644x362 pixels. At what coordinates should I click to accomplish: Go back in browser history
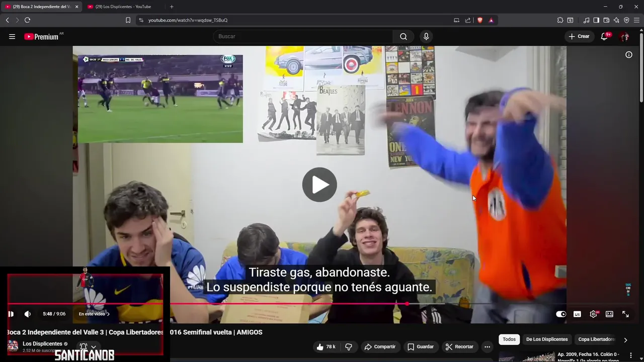tap(7, 20)
